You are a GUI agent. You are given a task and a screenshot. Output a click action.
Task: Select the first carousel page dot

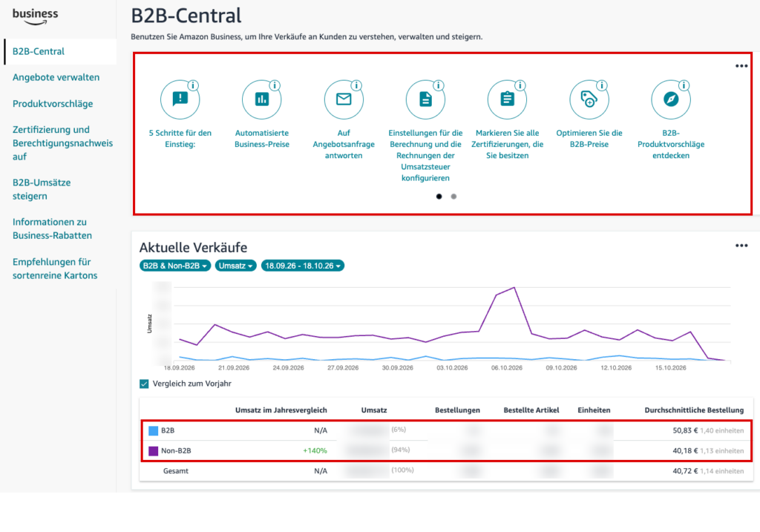pos(439,196)
